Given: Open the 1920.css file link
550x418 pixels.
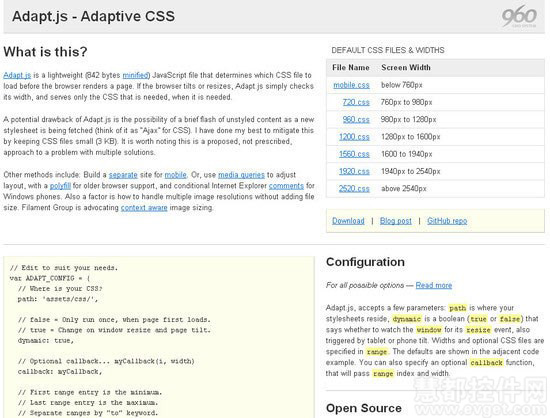Looking at the screenshot, I should point(354,171).
